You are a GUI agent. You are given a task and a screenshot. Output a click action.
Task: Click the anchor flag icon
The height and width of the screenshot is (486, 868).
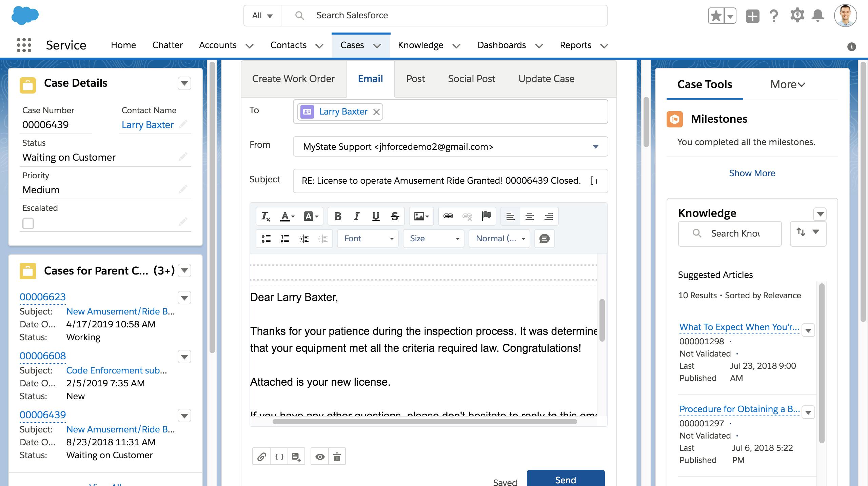[x=486, y=216]
